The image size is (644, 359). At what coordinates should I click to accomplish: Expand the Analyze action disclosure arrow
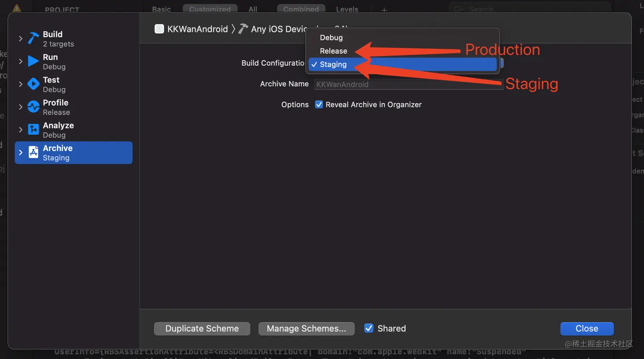tap(20, 130)
